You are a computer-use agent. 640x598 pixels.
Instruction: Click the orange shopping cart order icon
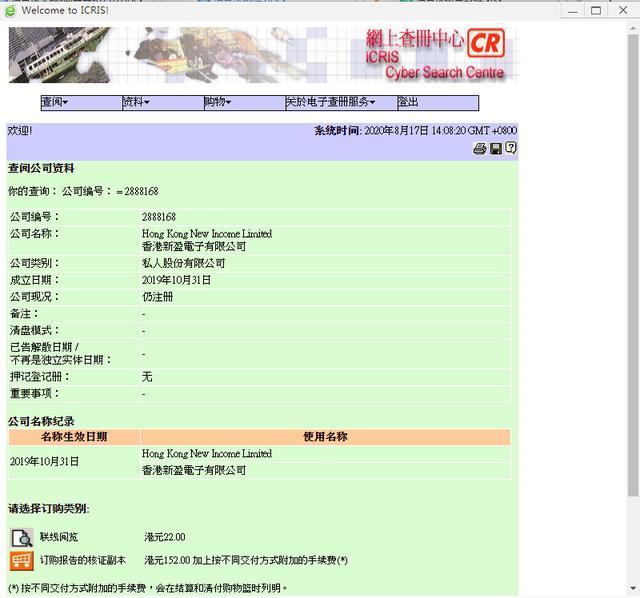coord(21,560)
